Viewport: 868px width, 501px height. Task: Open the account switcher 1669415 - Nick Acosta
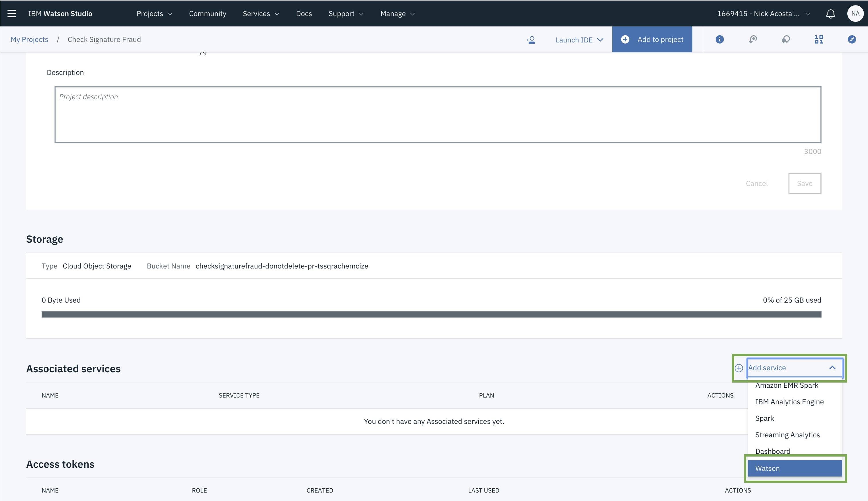click(x=763, y=13)
